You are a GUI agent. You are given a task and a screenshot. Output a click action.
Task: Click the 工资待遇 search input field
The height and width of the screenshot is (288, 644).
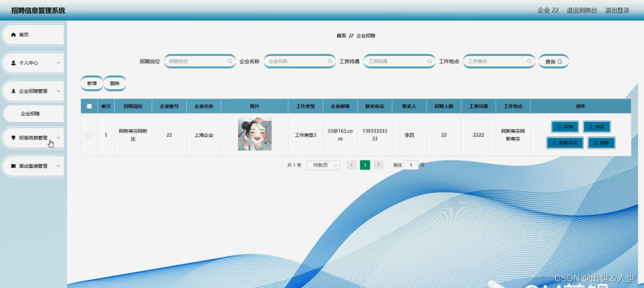pos(399,61)
